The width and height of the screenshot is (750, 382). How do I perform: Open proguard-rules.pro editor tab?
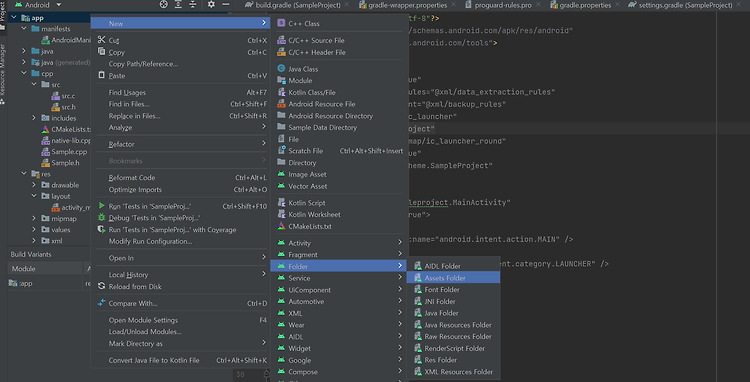(502, 5)
